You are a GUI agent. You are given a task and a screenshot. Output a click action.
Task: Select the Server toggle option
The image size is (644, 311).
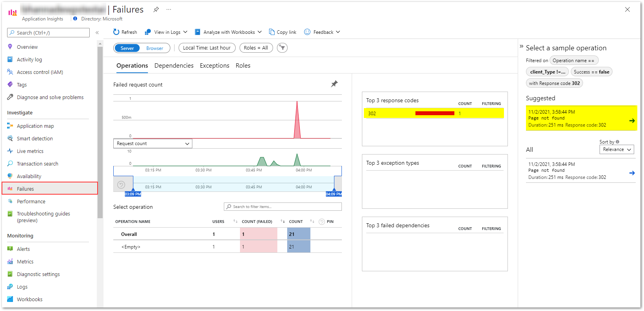click(127, 48)
